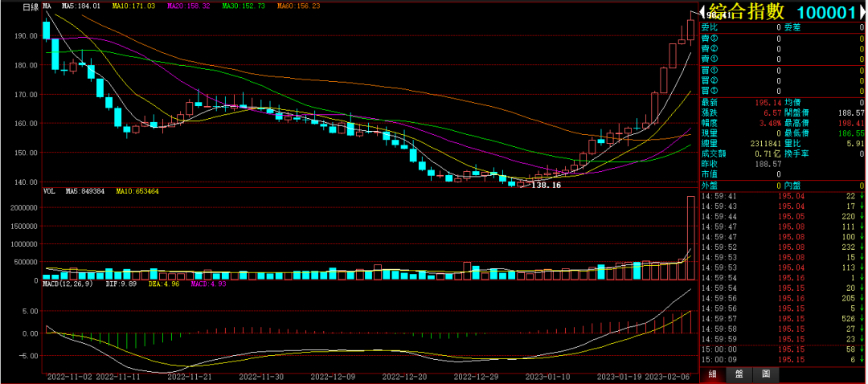The height and width of the screenshot is (384, 868).
Task: Select the 圖 tab
Action: (766, 374)
